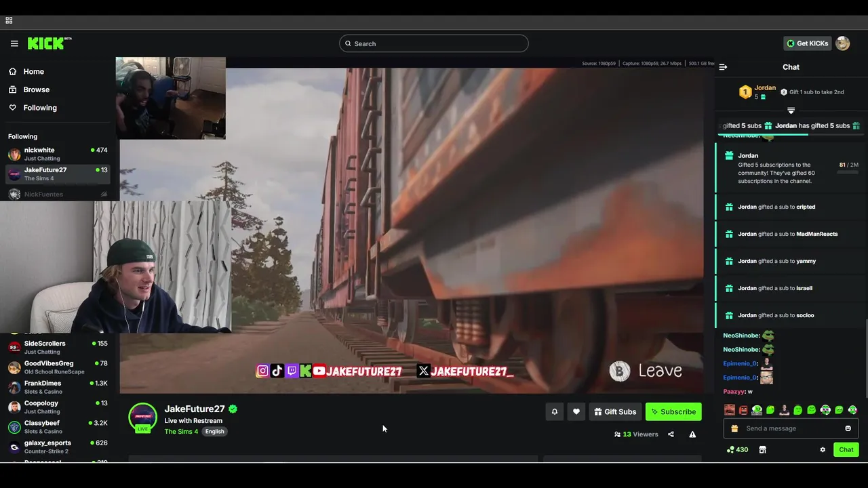Select JakeFuture27 in Following list
The width and height of the screenshot is (868, 488).
point(58,174)
